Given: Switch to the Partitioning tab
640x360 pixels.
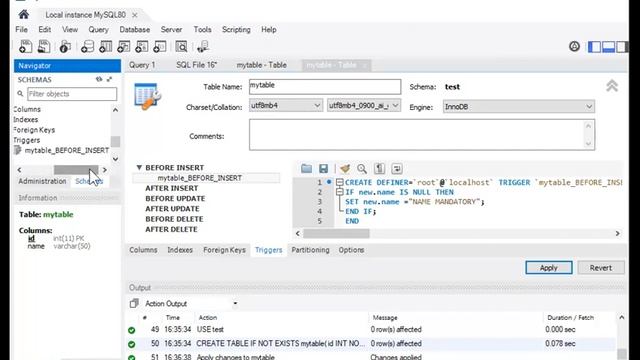Looking at the screenshot, I should click(310, 250).
